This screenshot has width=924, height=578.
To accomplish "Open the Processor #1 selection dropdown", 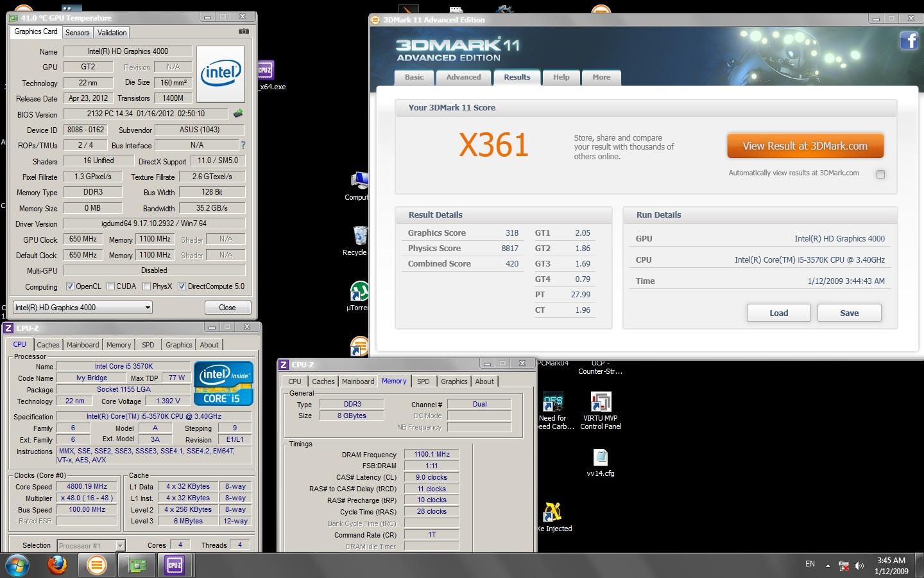I will pos(90,546).
